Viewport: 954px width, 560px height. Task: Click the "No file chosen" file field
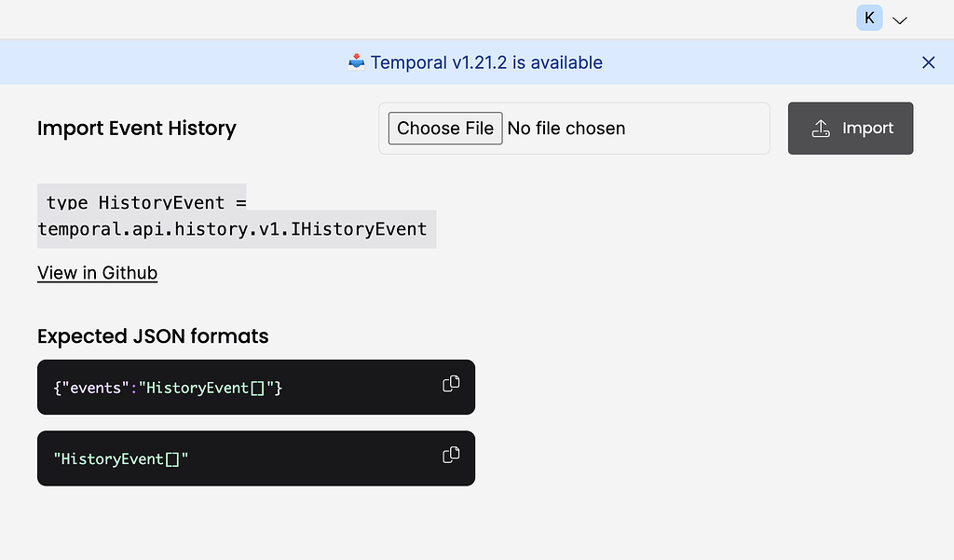point(566,129)
